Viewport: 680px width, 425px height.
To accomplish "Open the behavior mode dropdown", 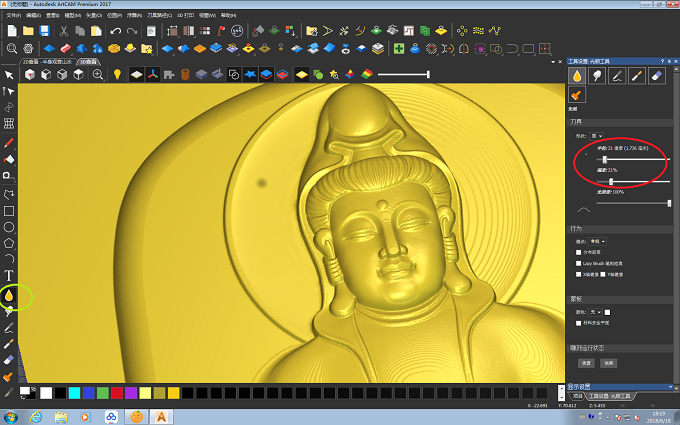I will point(598,241).
